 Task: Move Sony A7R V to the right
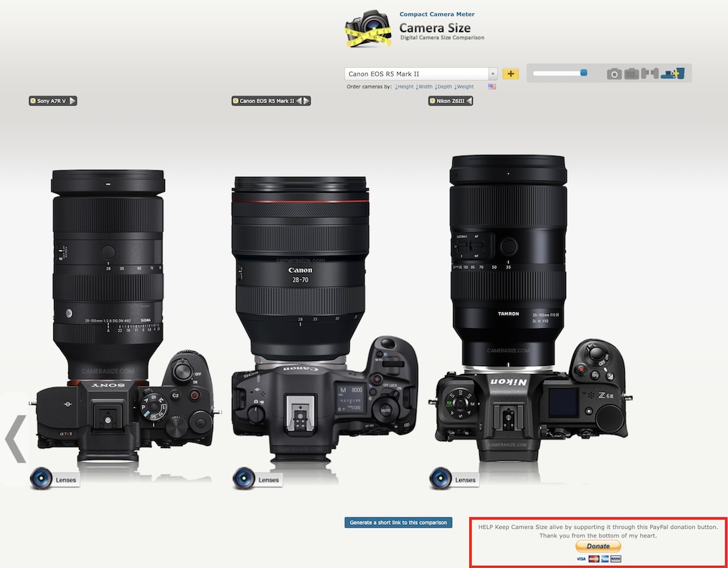(73, 101)
